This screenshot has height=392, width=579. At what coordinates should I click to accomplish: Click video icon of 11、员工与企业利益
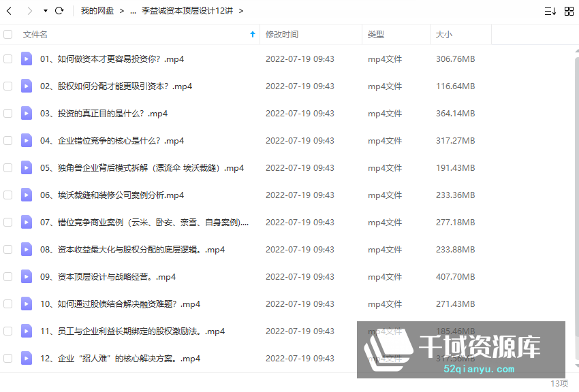pos(26,331)
